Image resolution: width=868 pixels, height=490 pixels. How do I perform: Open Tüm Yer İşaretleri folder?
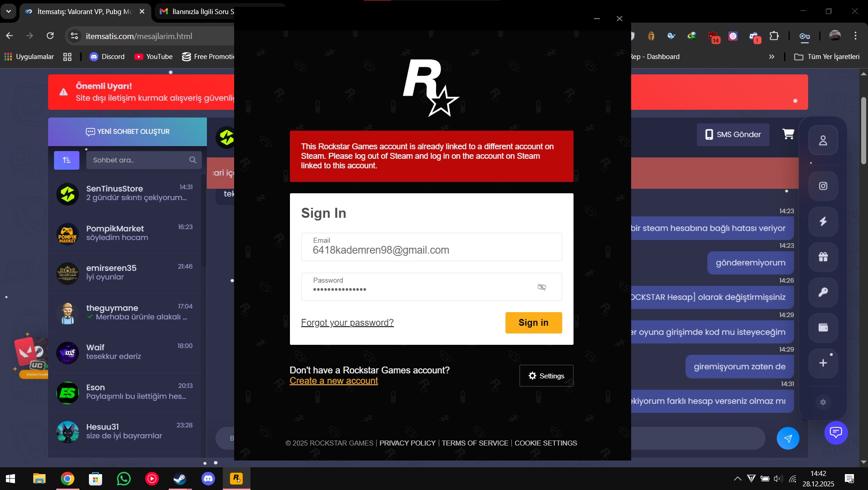click(x=827, y=57)
